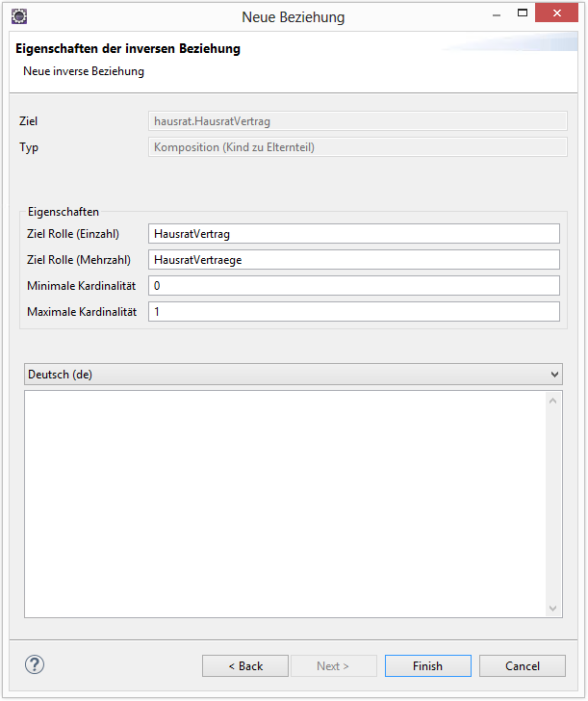Go back with the < Back button
The image size is (588, 701).
pos(245,666)
